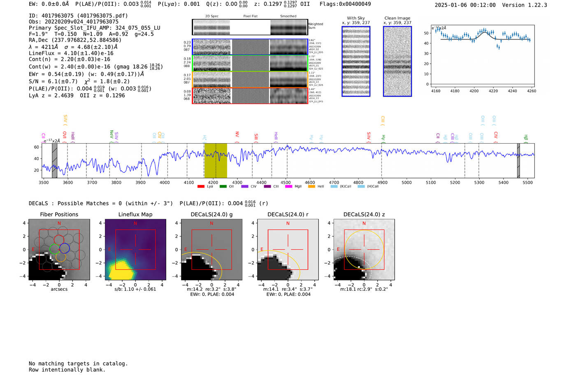
Task: Select the DECaLS g-band cutout
Action: [211, 250]
